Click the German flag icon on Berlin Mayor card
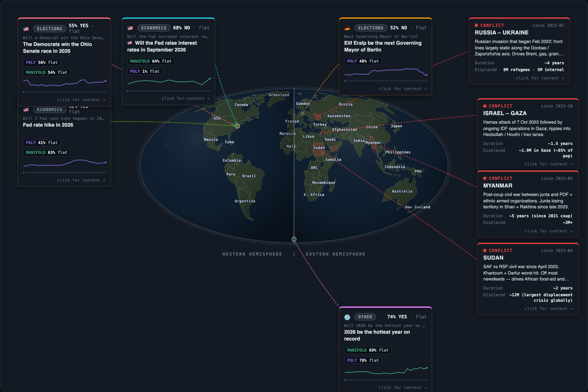This screenshot has height=392, width=588. point(347,28)
